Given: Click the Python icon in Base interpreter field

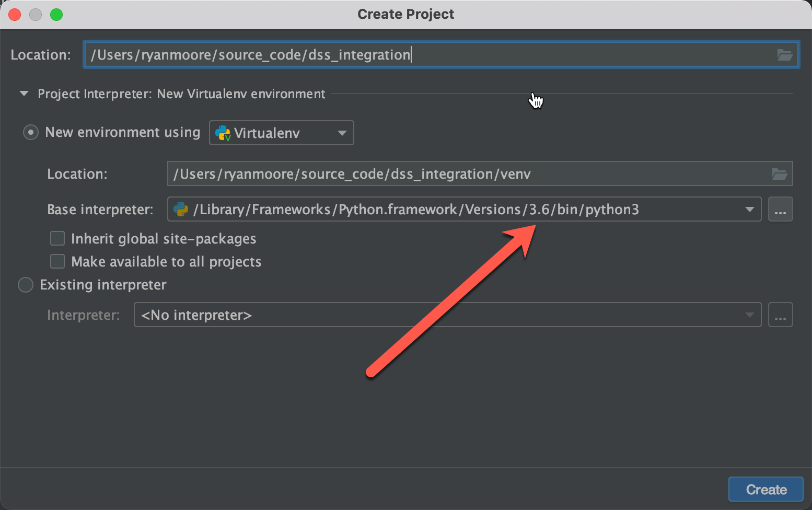Looking at the screenshot, I should (181, 210).
